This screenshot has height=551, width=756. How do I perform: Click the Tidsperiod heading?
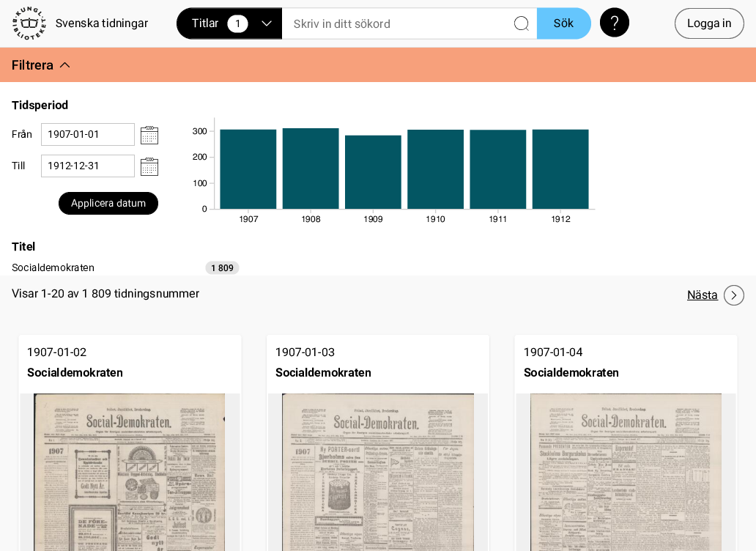[x=40, y=105]
